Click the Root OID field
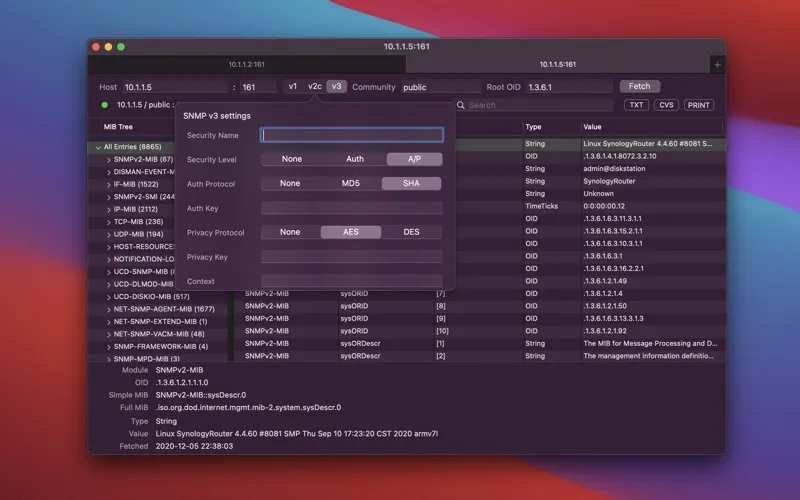Viewport: 800px width, 500px height. pos(569,87)
